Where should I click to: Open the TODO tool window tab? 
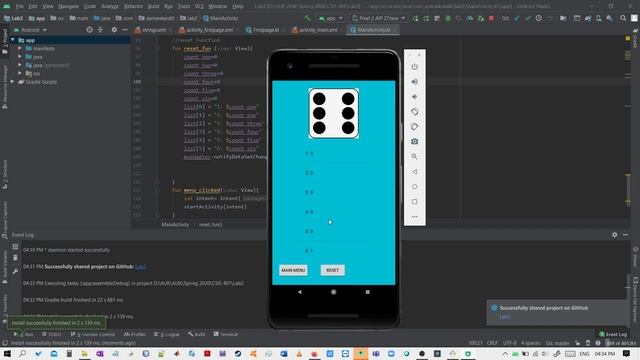51,334
